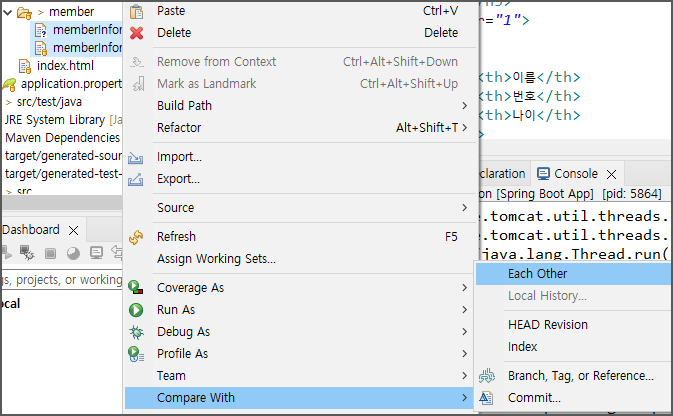Choose HEAD Revision comparison
673x416 pixels.
point(573,325)
